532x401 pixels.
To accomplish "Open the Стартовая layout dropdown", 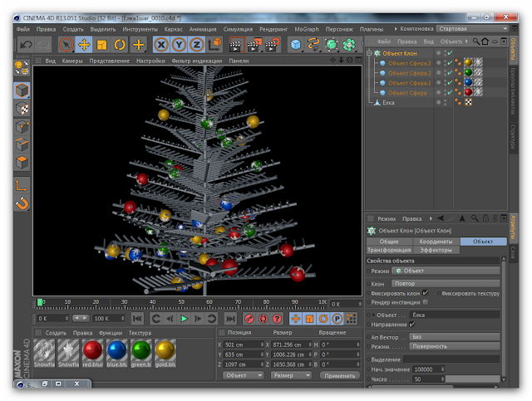I will (x=471, y=28).
